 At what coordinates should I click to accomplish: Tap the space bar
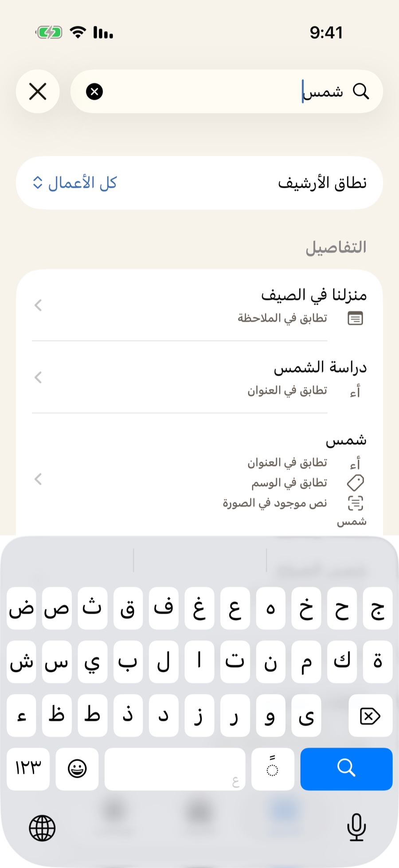pyautogui.click(x=175, y=769)
